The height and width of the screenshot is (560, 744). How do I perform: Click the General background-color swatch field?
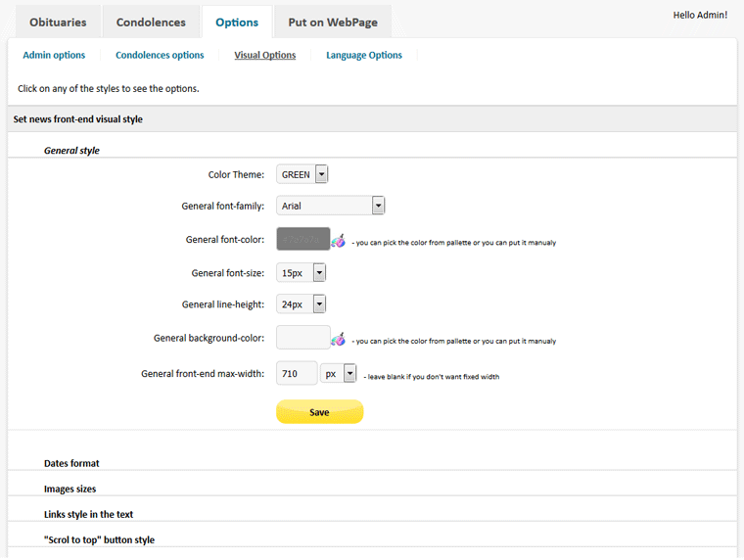[303, 338]
